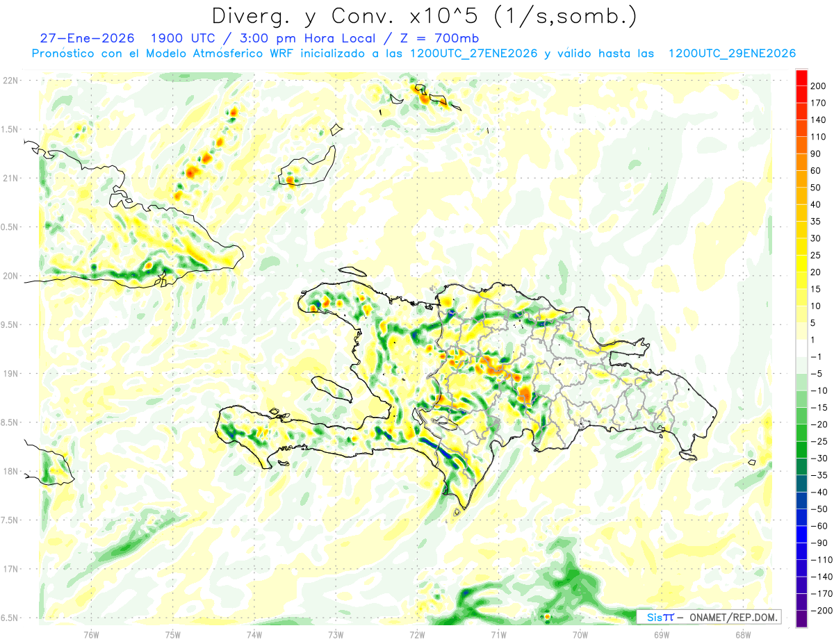Click the "-170" color scale label

[821, 593]
